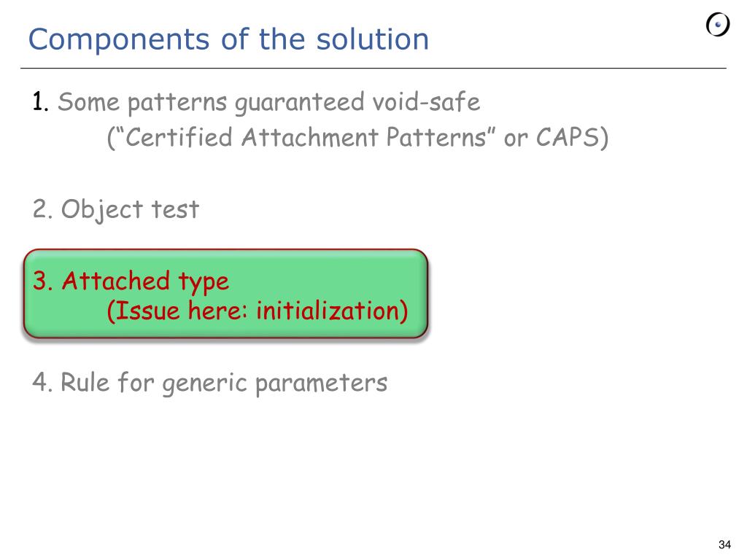Click the word 'Components' in the title

119,40
